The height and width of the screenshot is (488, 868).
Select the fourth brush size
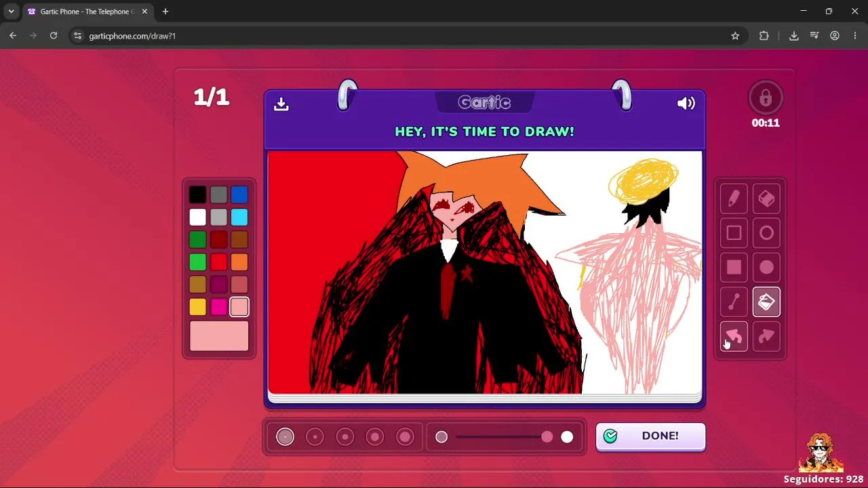coord(375,437)
